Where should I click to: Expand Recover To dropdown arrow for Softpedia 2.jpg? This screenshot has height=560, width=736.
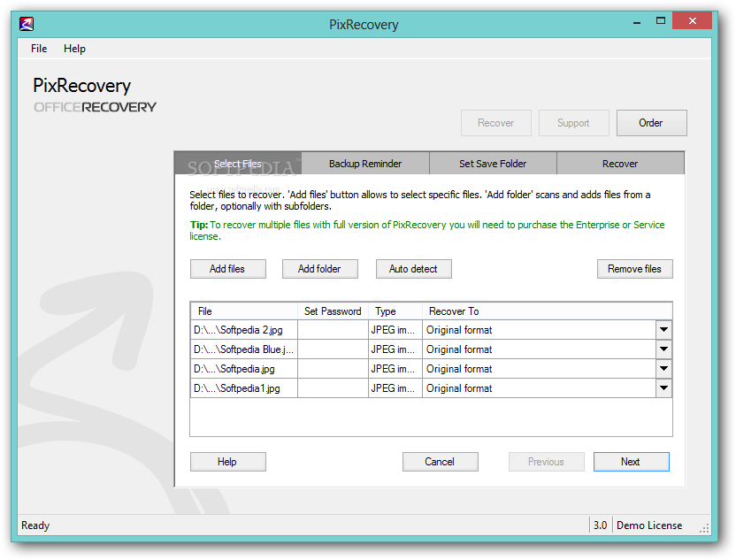(663, 330)
